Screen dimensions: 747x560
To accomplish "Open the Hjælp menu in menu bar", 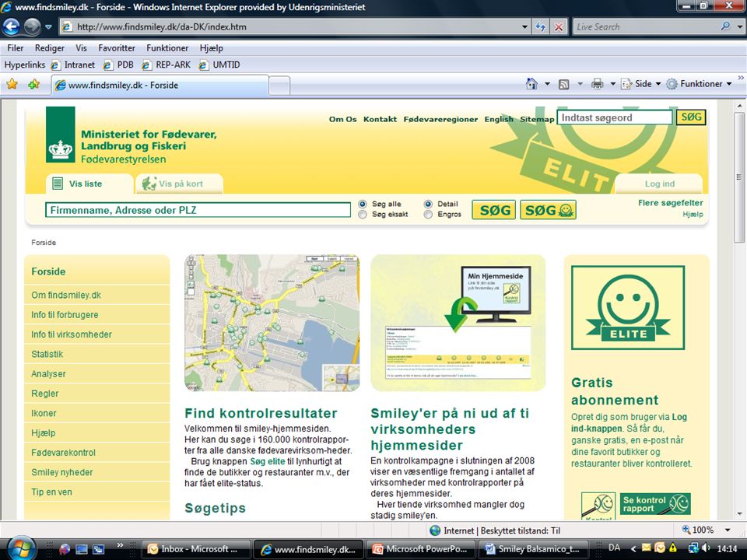I will click(211, 48).
